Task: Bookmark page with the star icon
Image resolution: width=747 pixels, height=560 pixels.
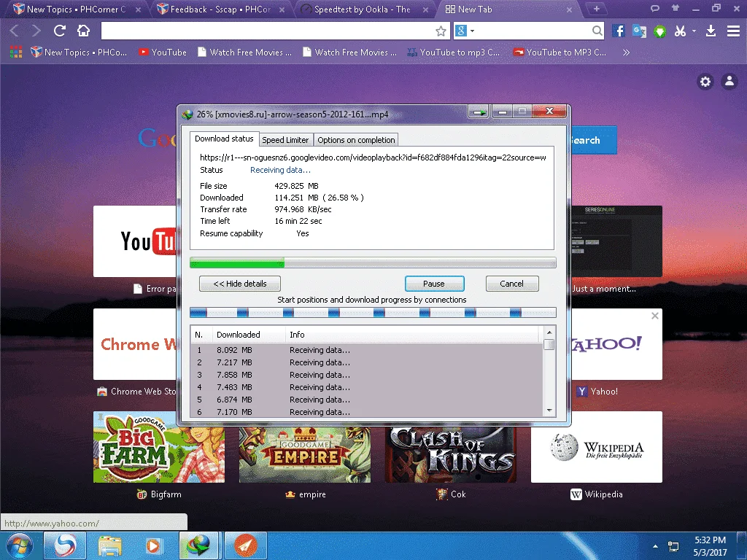Action: coord(441,31)
